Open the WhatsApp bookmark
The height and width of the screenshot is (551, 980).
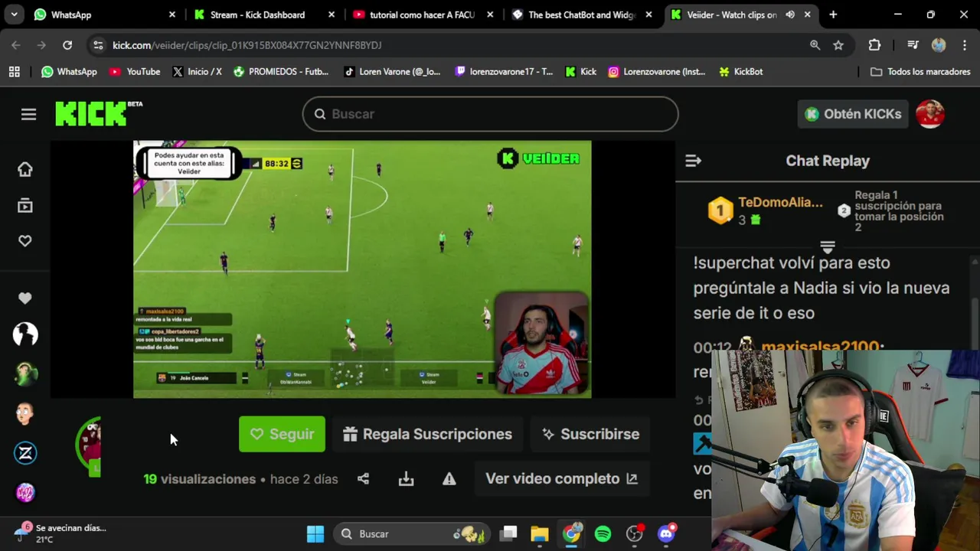pyautogui.click(x=69, y=71)
